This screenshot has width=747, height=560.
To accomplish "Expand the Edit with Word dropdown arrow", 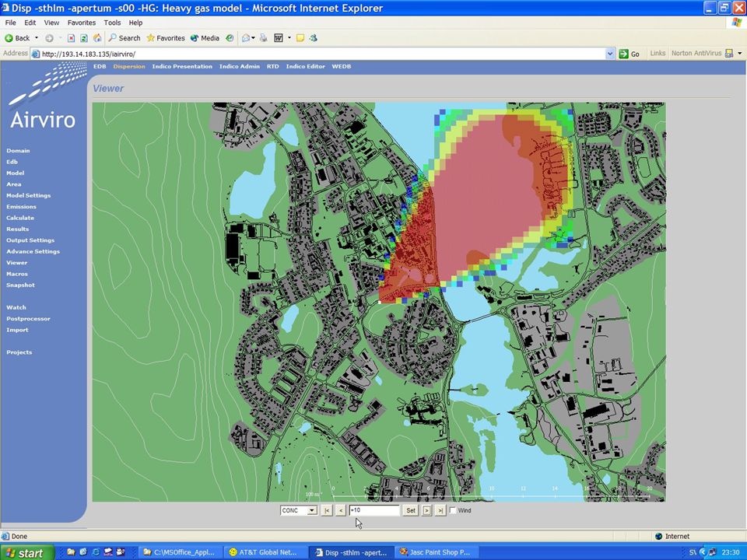I will (289, 38).
